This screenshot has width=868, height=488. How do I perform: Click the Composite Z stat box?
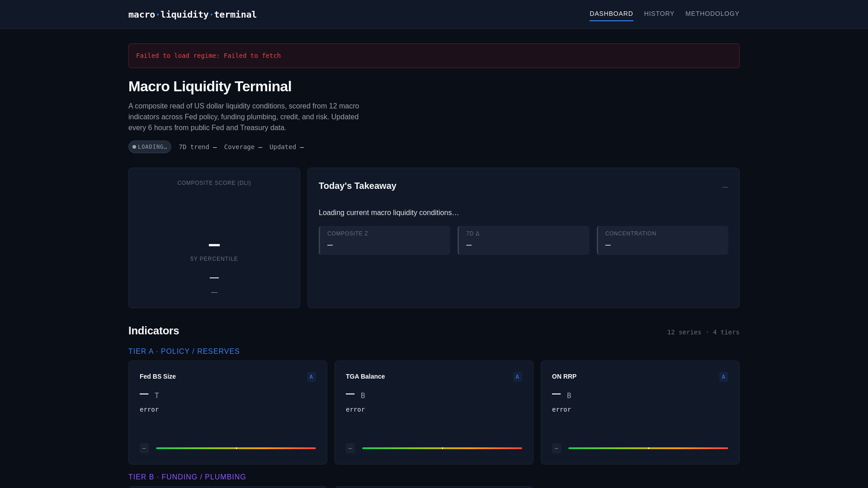coord(384,240)
